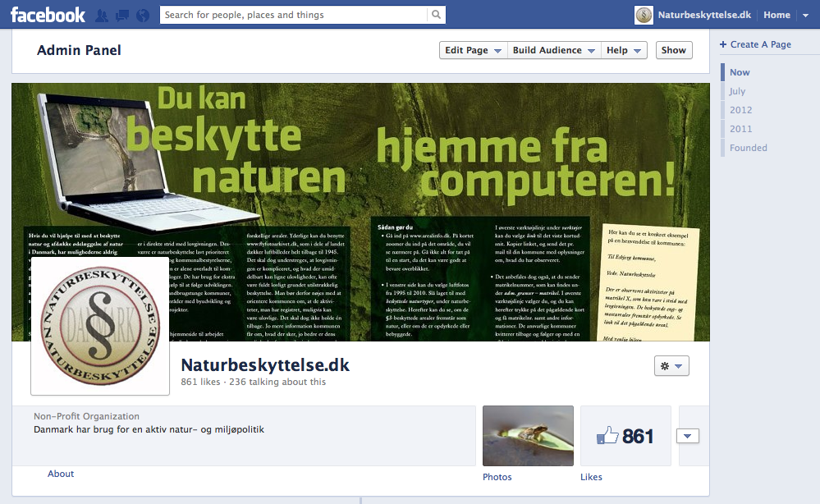Click the Naturbeskyttelse.dk page title

(x=265, y=365)
